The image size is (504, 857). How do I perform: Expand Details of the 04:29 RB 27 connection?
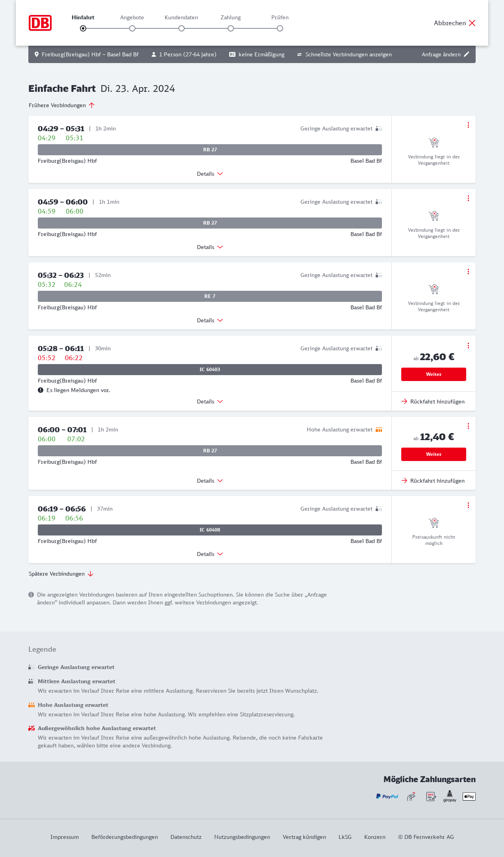click(210, 174)
